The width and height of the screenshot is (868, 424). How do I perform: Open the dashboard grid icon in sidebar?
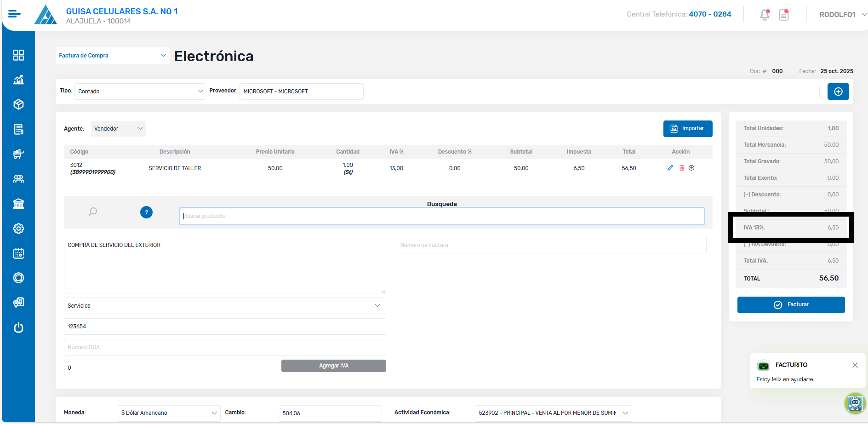point(18,55)
